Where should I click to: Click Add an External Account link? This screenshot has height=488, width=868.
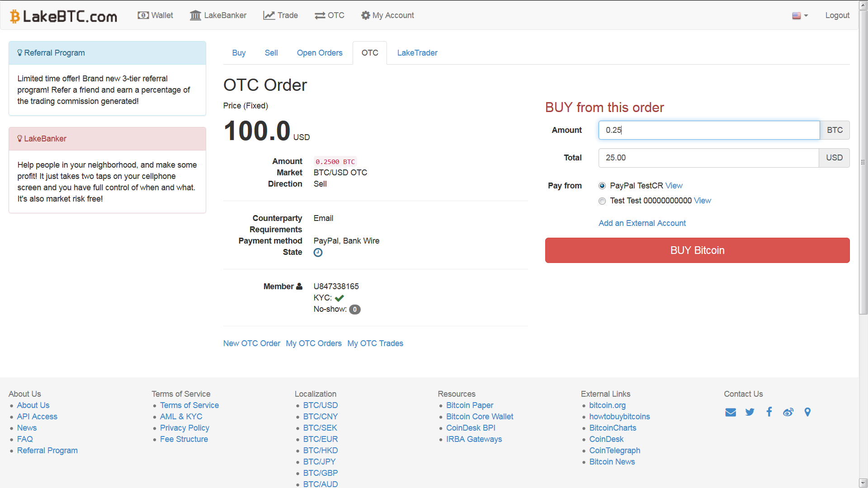tap(642, 223)
